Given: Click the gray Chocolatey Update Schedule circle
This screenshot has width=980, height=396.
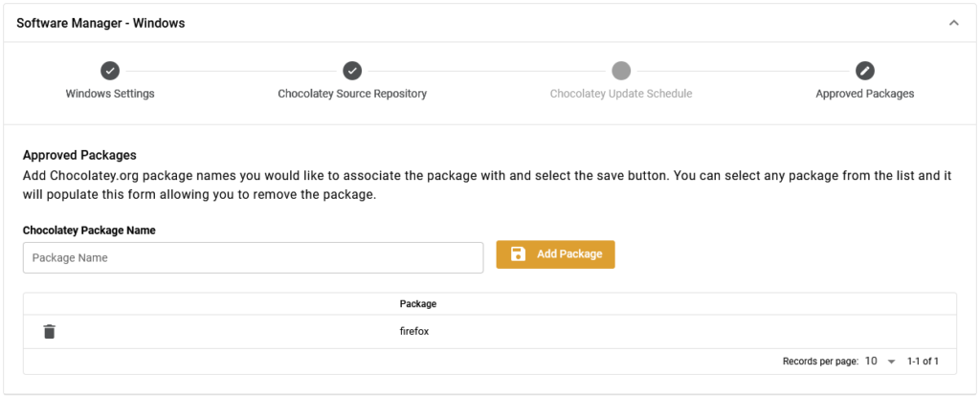Looking at the screenshot, I should coord(621,71).
